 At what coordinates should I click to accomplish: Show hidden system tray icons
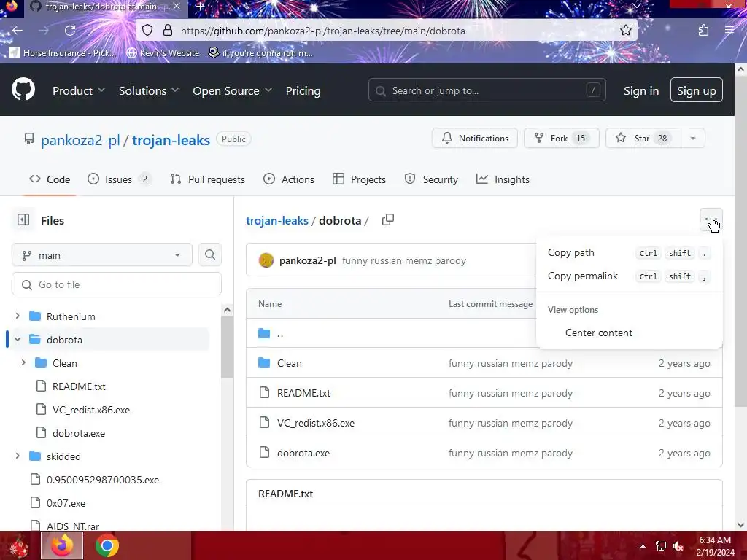(643, 546)
